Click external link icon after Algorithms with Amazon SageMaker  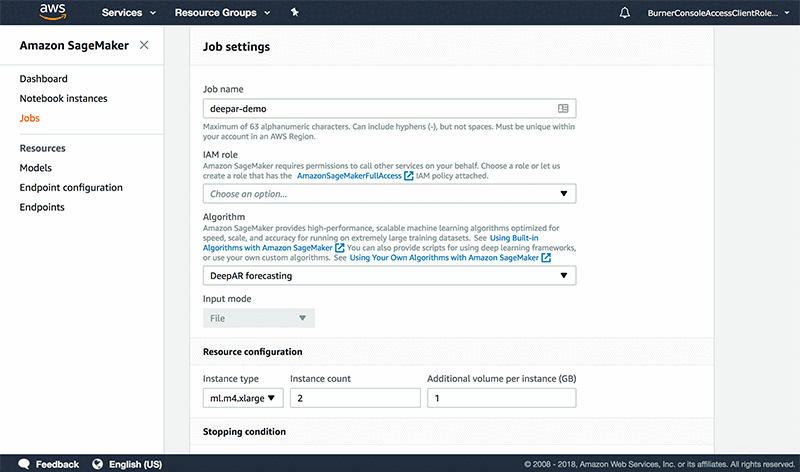[x=340, y=247]
